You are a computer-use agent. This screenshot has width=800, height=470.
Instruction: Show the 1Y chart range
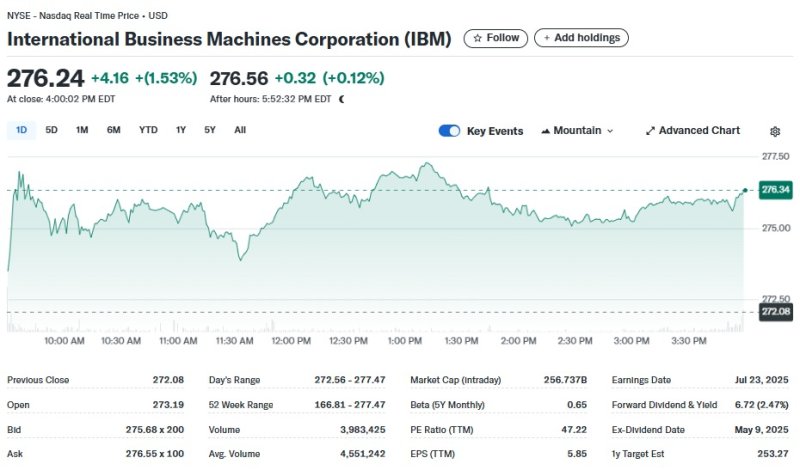point(181,130)
